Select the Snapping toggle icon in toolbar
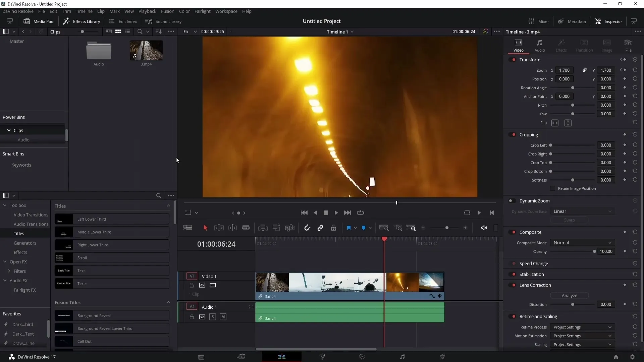644x362 pixels. tap(307, 228)
